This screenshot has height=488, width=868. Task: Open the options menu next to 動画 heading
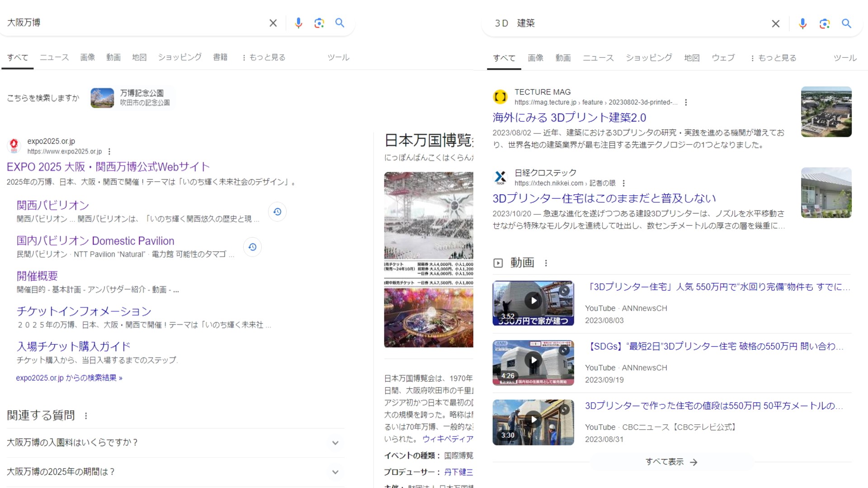[x=546, y=263]
